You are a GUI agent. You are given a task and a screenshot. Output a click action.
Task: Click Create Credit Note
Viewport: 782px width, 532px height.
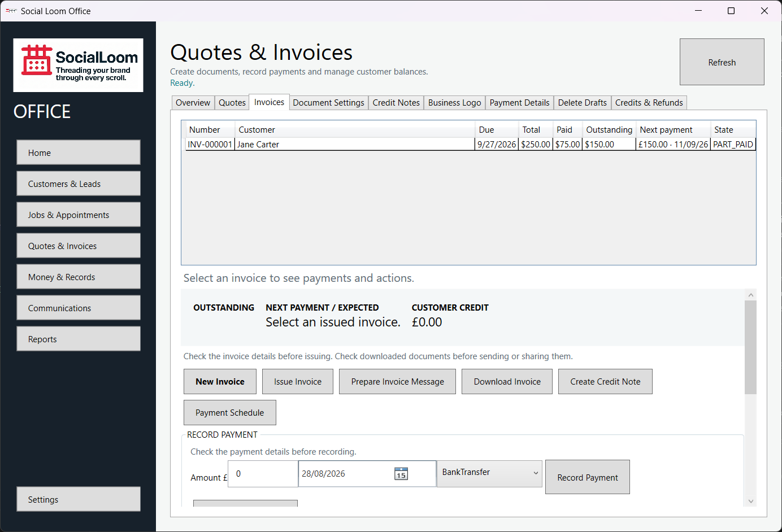pos(605,382)
